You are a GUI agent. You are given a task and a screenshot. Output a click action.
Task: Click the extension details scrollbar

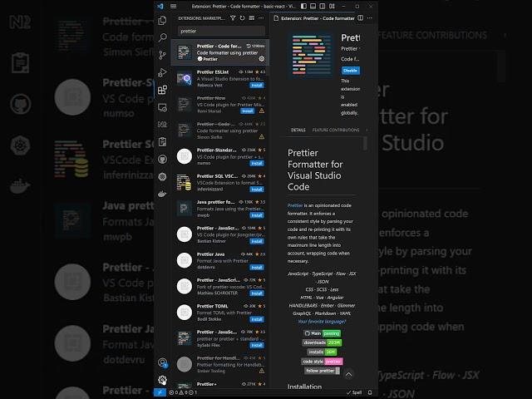(x=365, y=143)
